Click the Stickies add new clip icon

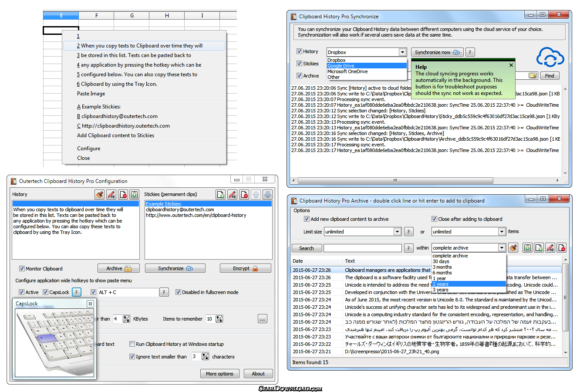[221, 194]
